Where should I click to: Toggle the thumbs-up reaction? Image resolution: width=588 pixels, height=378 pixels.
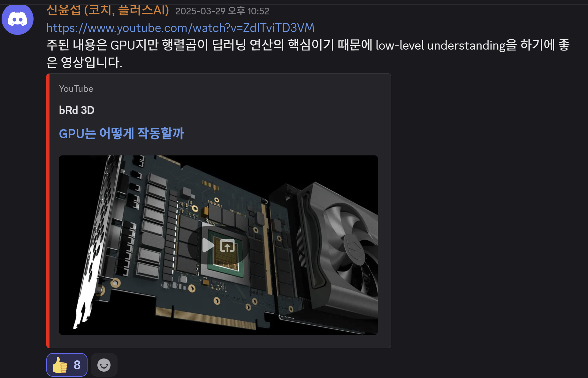tap(67, 365)
